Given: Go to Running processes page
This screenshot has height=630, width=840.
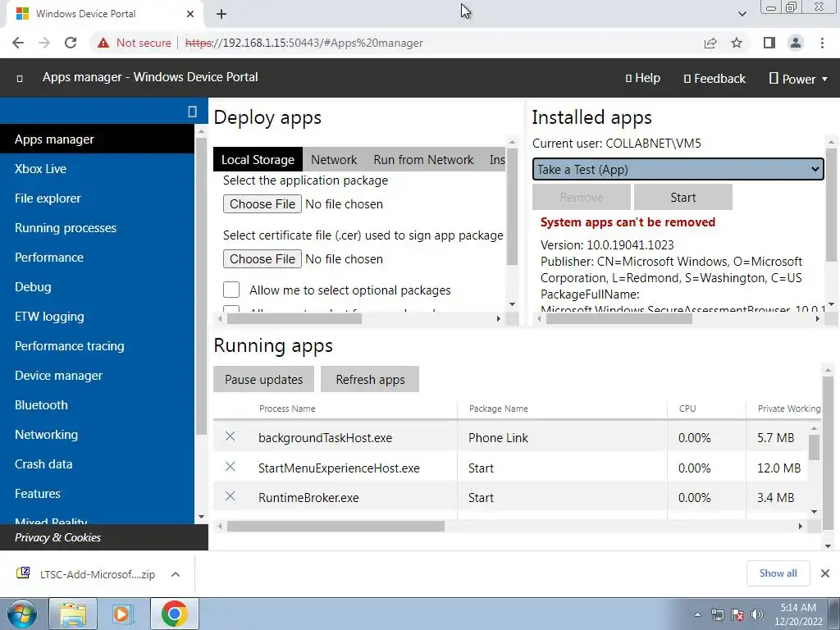Looking at the screenshot, I should [97, 228].
